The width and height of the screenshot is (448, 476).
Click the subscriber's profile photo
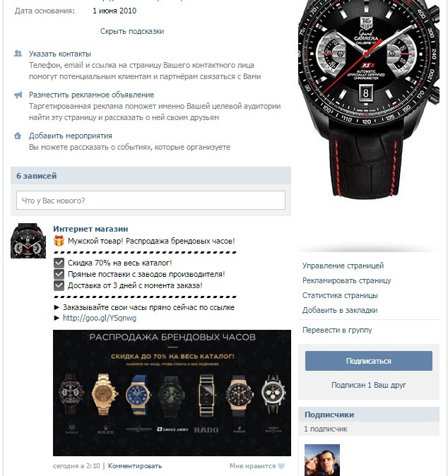point(322,460)
